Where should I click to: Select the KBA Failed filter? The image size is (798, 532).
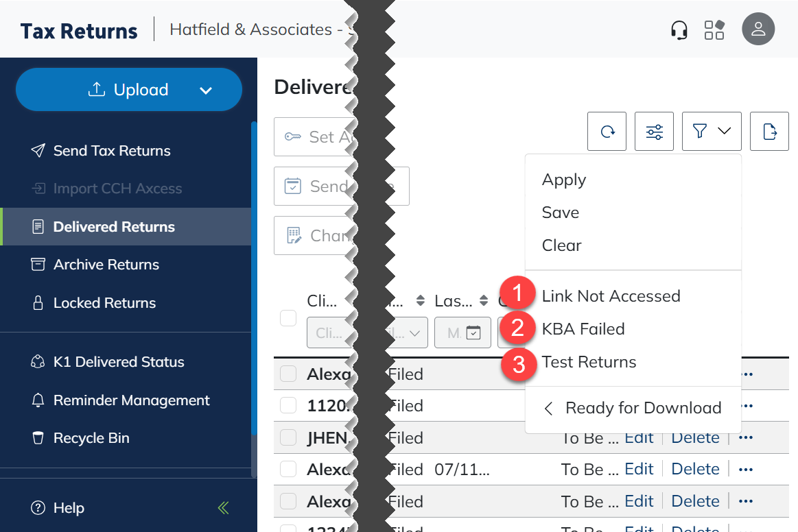tap(583, 329)
